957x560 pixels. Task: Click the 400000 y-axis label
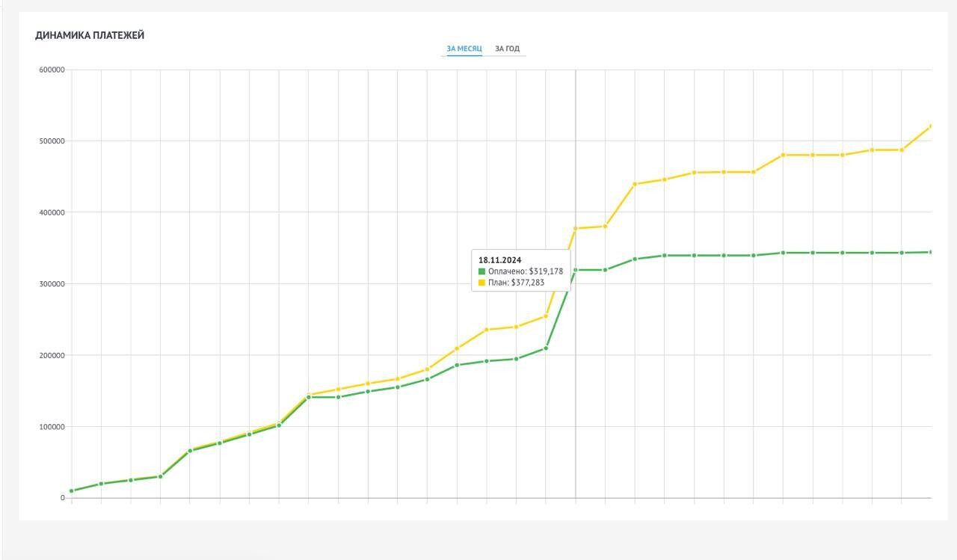(52, 212)
